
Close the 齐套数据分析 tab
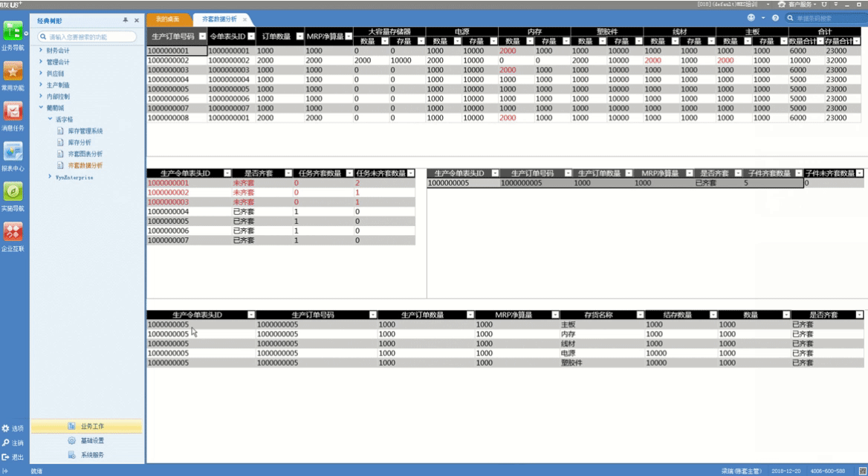[244, 19]
